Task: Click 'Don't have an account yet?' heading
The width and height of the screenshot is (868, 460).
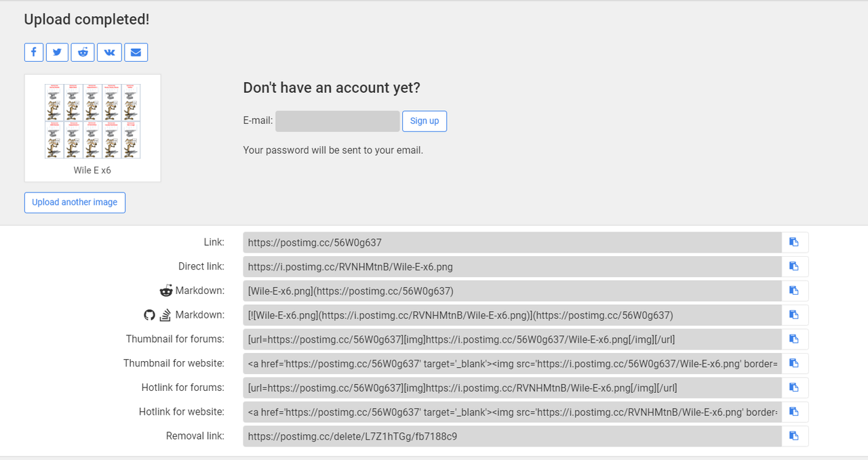Action: coord(332,87)
